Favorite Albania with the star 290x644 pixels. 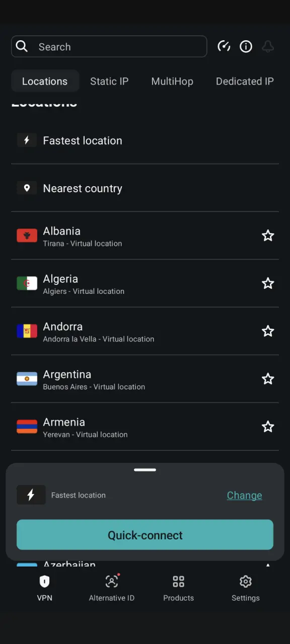268,235
